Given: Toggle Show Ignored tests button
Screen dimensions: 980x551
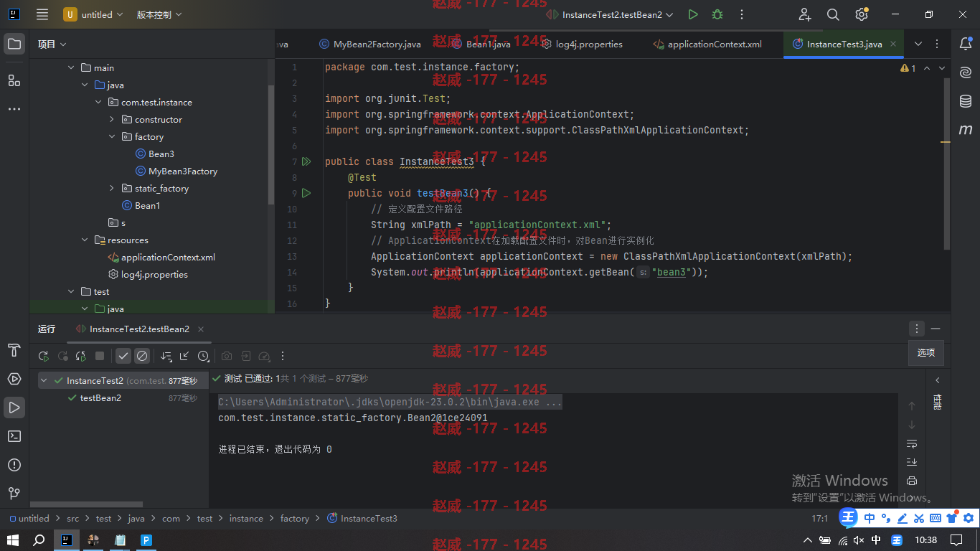Looking at the screenshot, I should tap(142, 356).
